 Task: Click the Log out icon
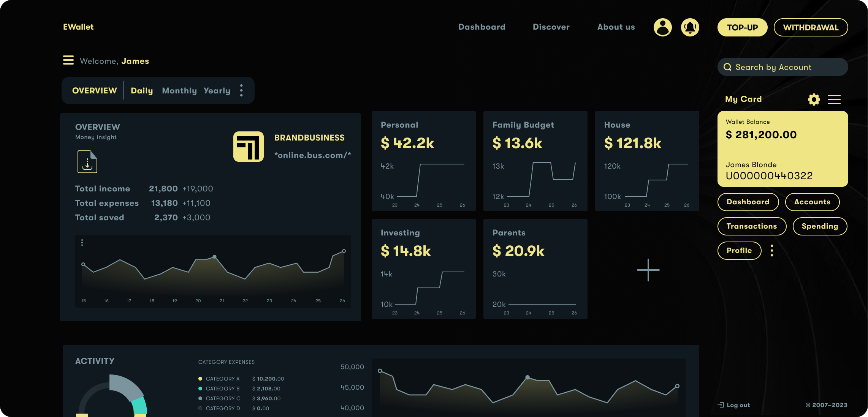(721, 405)
